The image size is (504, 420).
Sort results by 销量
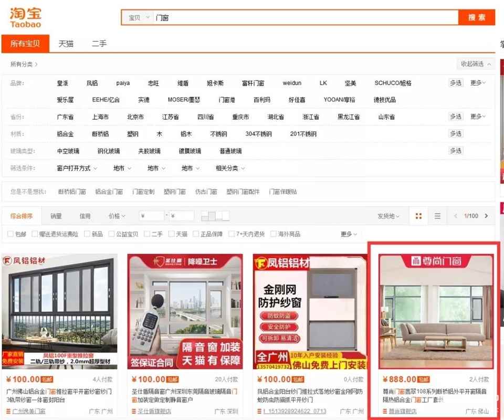point(56,216)
